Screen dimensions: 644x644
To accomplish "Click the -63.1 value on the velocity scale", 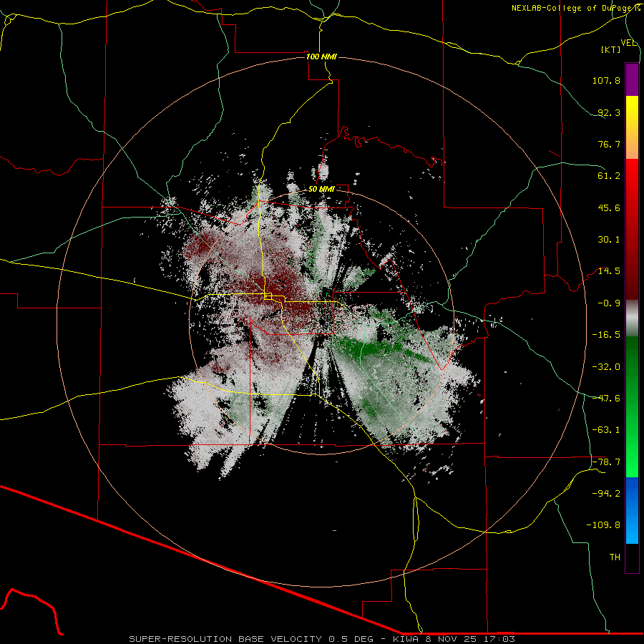I will click(x=606, y=430).
